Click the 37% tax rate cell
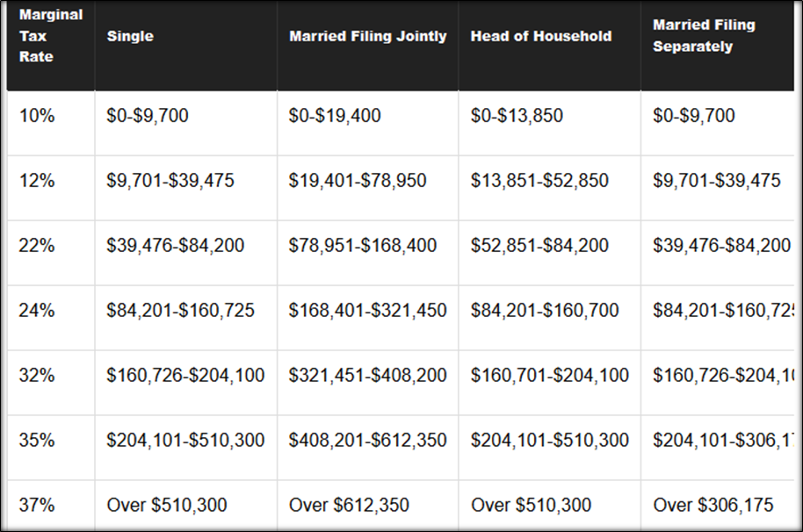803x532 pixels. 36,506
